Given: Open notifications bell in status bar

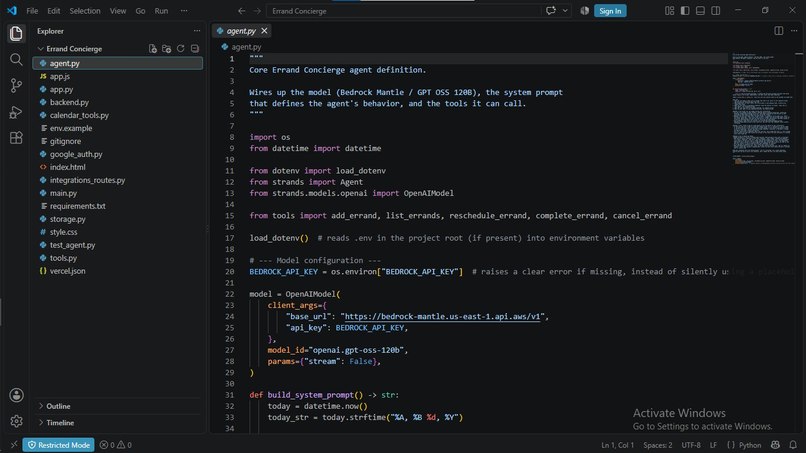Looking at the screenshot, I should (x=793, y=445).
